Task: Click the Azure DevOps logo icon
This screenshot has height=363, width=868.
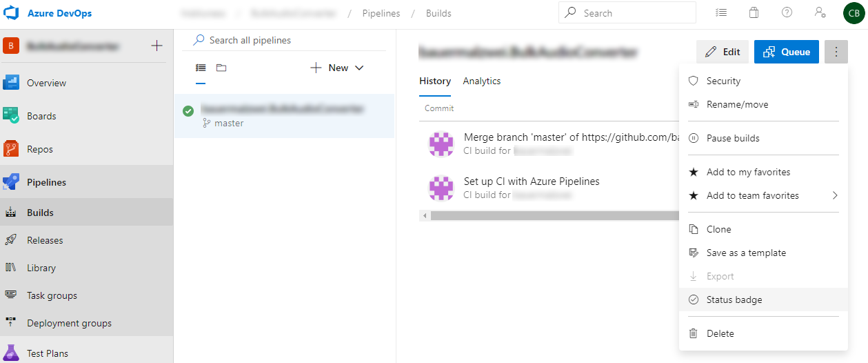Action: [14, 13]
